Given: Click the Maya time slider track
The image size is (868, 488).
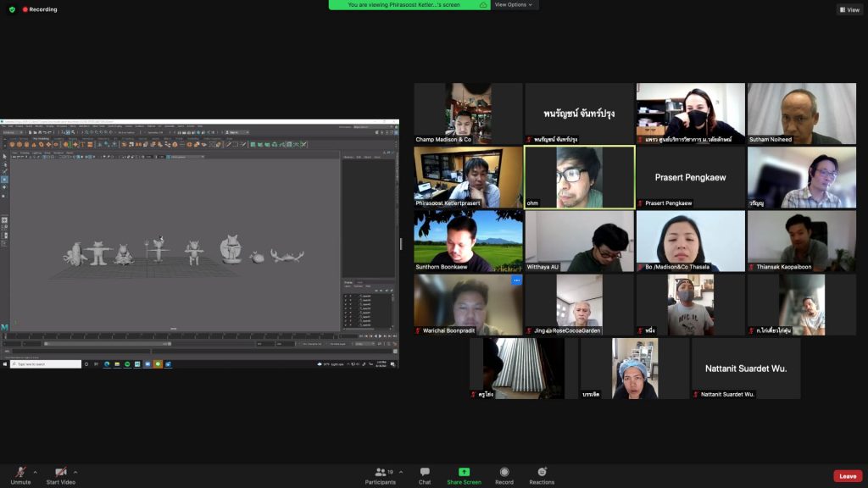Looking at the screenshot, I should point(170,336).
